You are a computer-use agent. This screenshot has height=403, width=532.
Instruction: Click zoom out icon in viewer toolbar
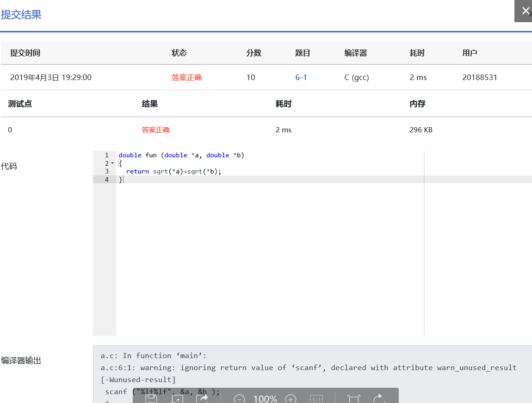pyautogui.click(x=239, y=399)
